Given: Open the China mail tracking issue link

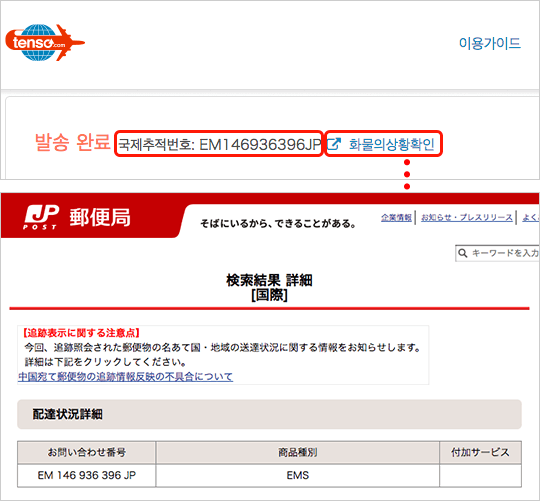Looking at the screenshot, I should (x=125, y=376).
